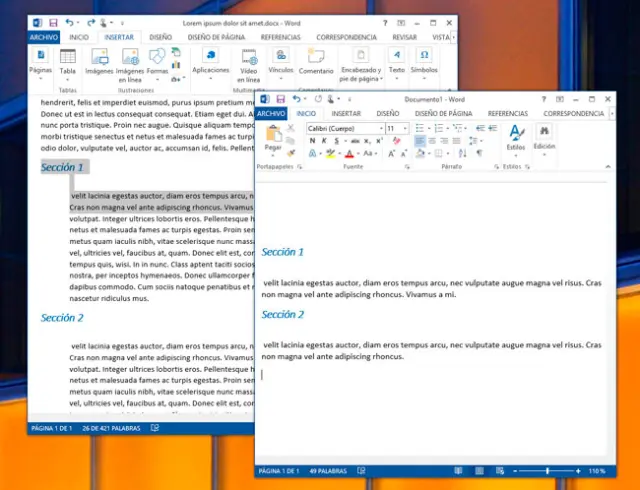Click the save icon in Documento1 title bar
Viewport: 640px width, 490px height.
click(x=281, y=99)
